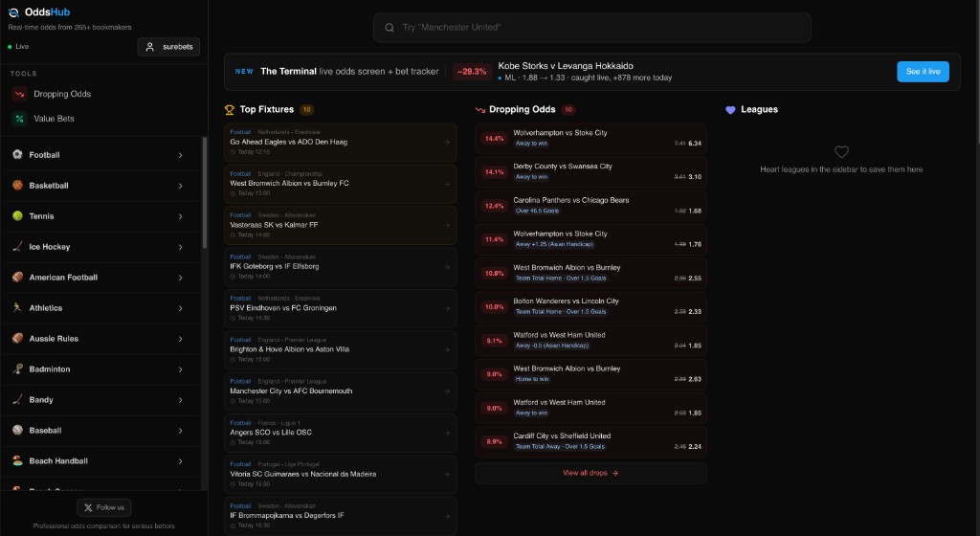The width and height of the screenshot is (980, 536).
Task: Expand the Aussie Rules chevron
Action: tap(180, 339)
